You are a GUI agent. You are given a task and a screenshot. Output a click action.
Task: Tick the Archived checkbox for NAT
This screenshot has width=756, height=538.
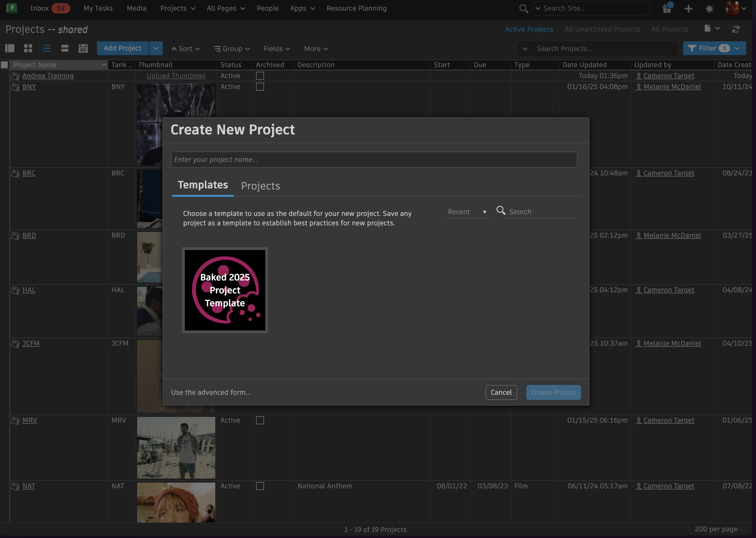click(260, 486)
